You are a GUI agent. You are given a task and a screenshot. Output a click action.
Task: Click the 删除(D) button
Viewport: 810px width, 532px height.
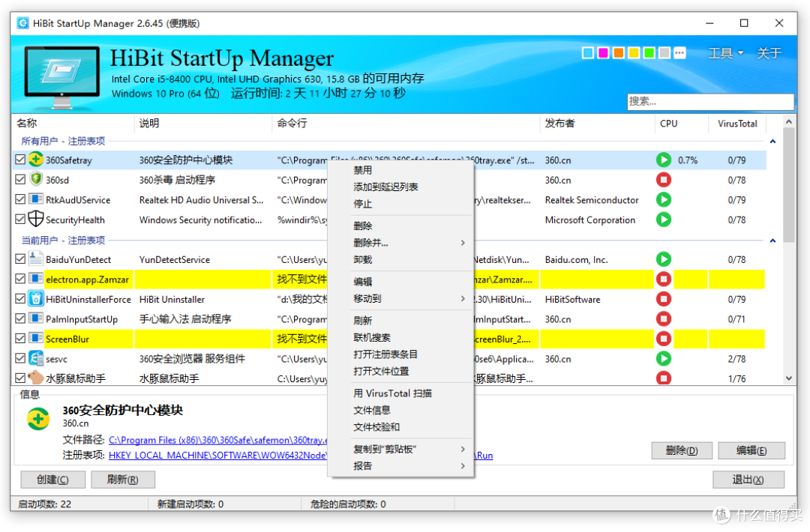coord(682,450)
